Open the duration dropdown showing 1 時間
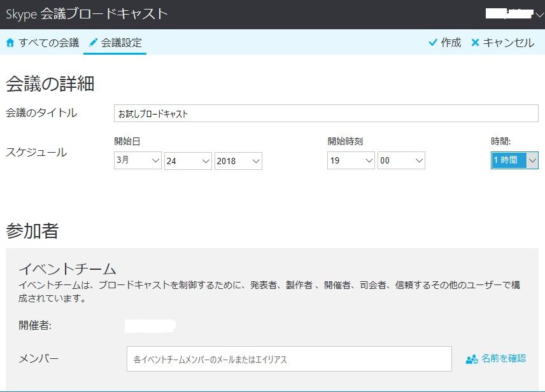The image size is (545, 392). [515, 160]
